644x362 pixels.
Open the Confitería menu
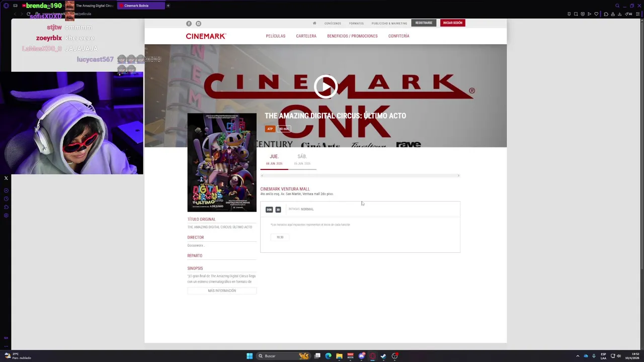click(x=398, y=36)
